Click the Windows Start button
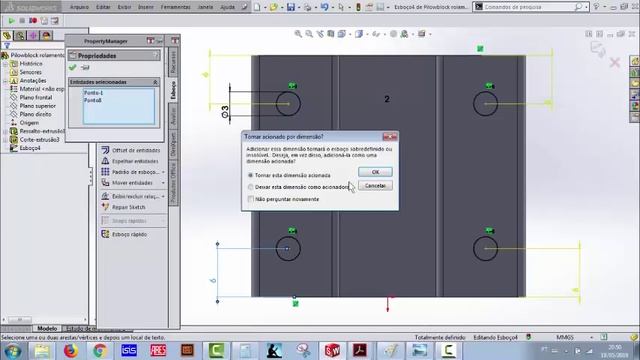Image resolution: width=640 pixels, height=360 pixels. [12, 351]
